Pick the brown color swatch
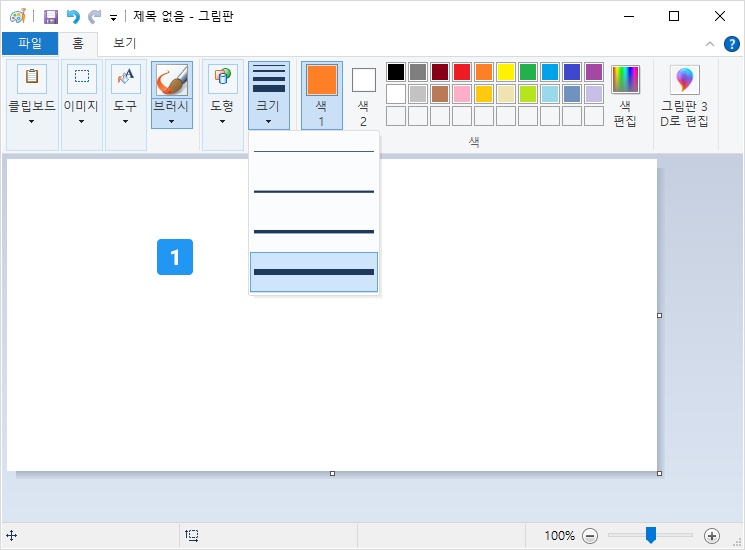Image resolution: width=745 pixels, height=550 pixels. 440,94
